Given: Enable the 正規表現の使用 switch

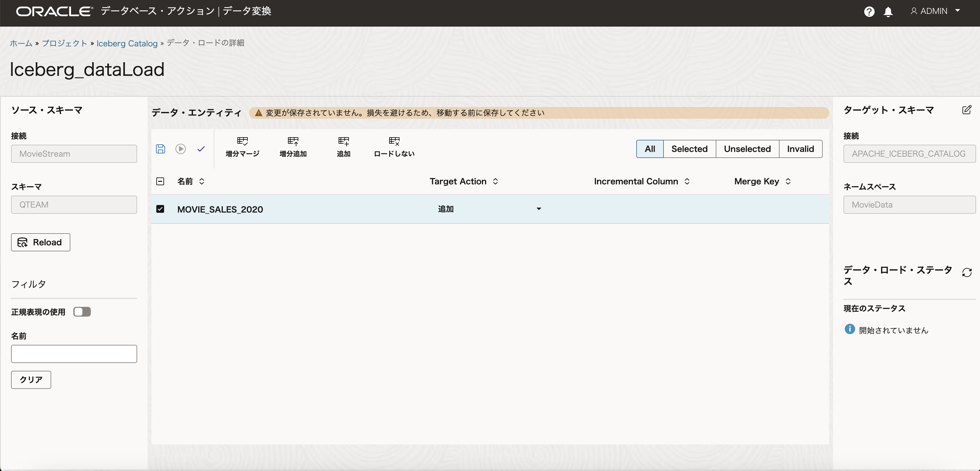Looking at the screenshot, I should pyautogui.click(x=82, y=312).
